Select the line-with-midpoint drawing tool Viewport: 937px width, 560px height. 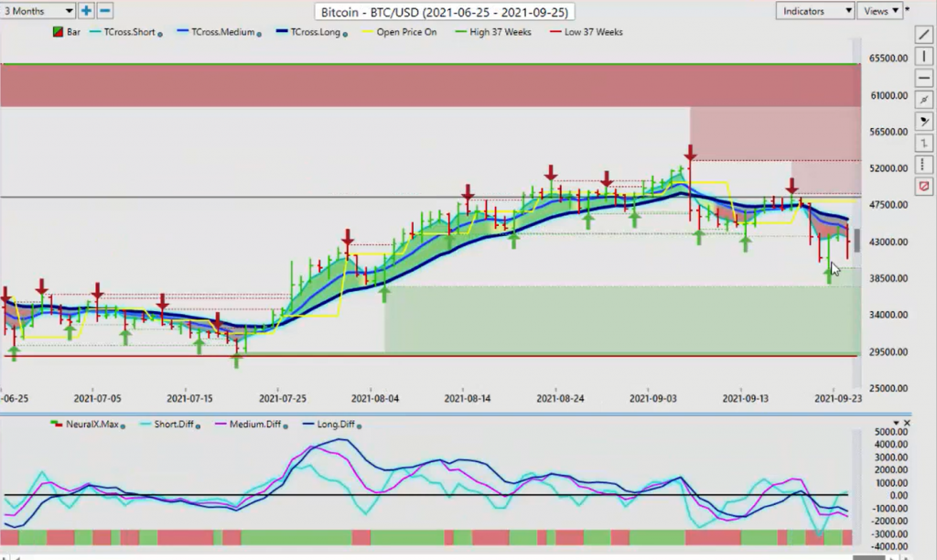[x=924, y=100]
